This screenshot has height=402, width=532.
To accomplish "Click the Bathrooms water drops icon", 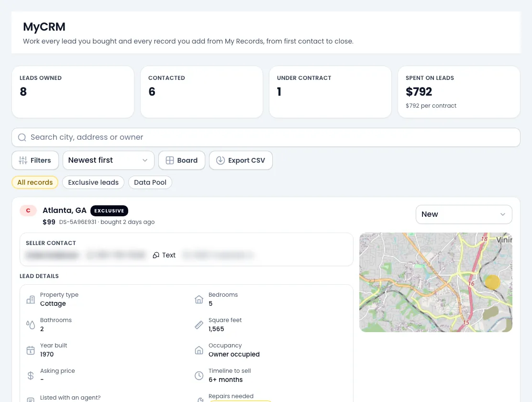I will [x=31, y=324].
